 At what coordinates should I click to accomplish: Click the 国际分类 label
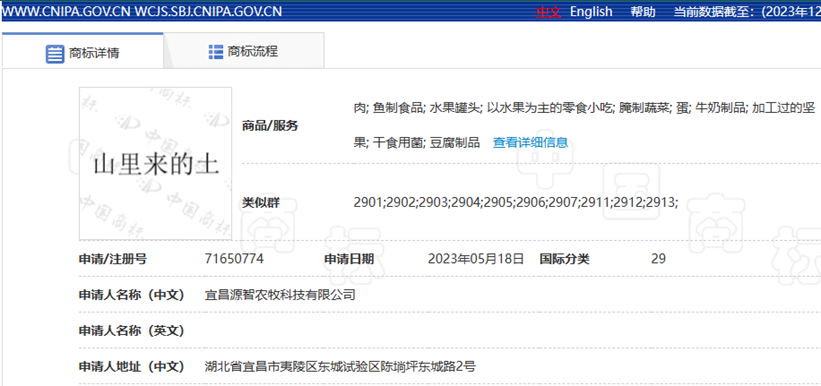click(564, 259)
